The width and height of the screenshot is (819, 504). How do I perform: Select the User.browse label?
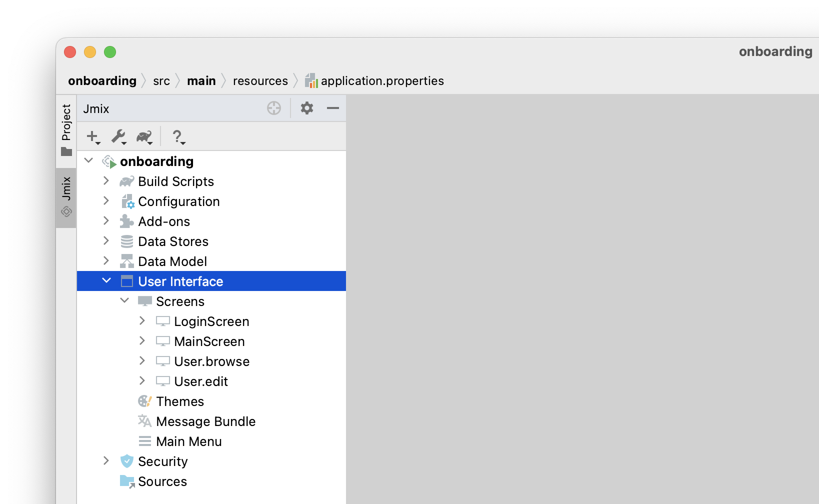(212, 361)
